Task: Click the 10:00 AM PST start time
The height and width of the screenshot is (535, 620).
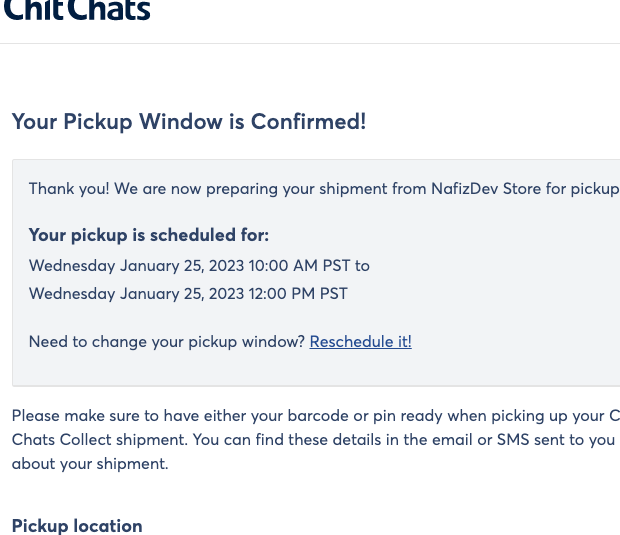Action: point(299,265)
